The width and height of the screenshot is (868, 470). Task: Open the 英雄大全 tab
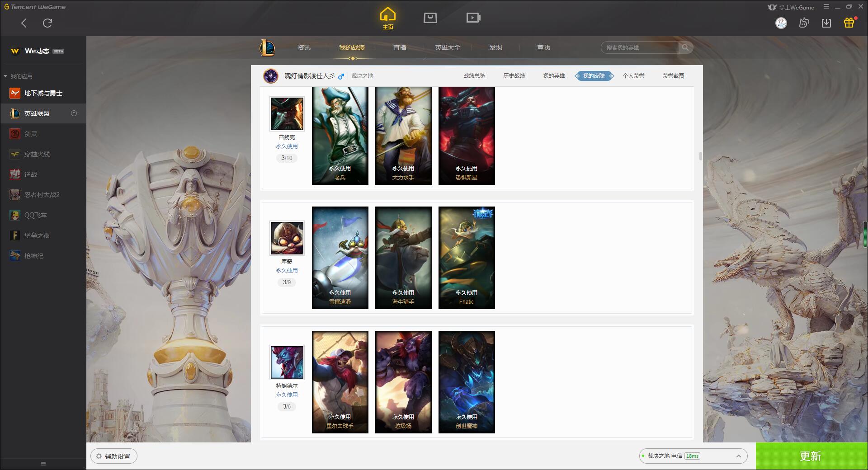448,47
